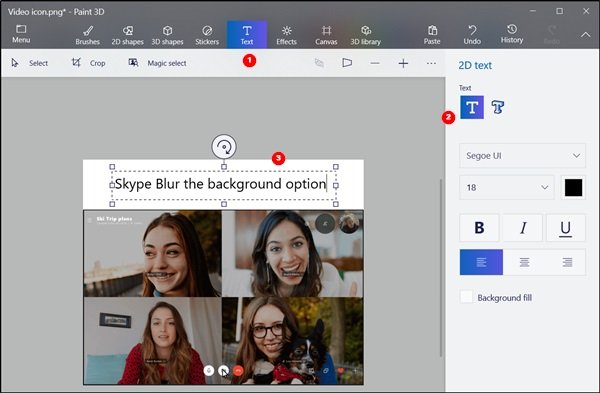Select 3D text mode

pos(497,108)
